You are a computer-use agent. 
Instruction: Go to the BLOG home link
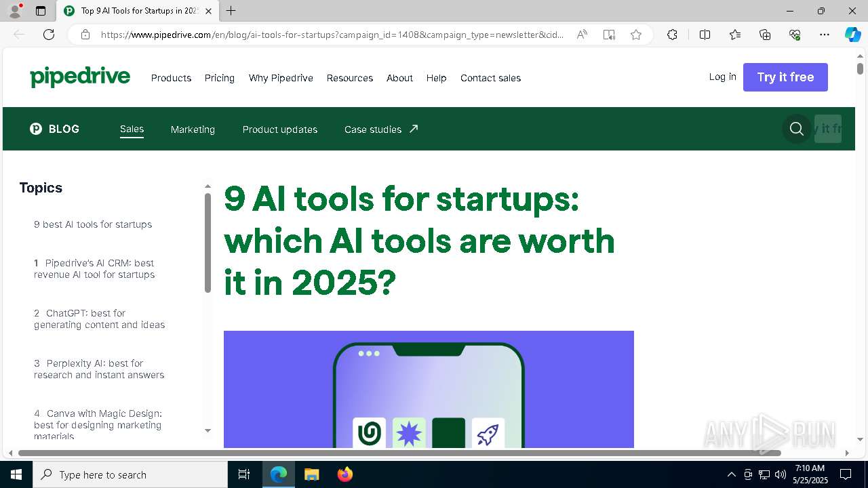(x=55, y=129)
